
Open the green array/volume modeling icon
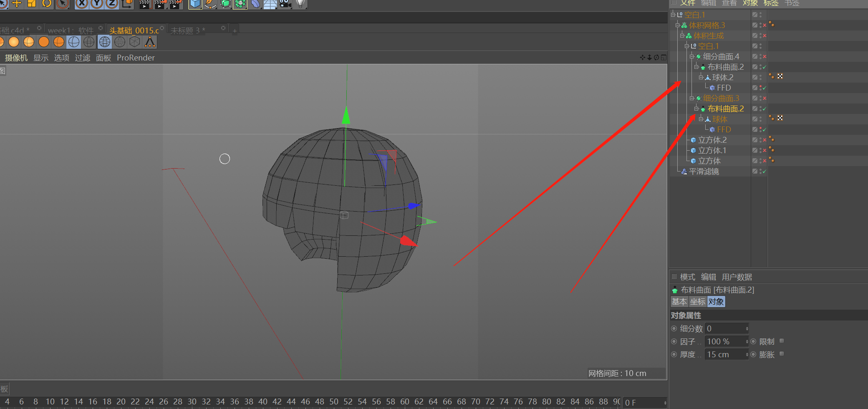pyautogui.click(x=240, y=4)
